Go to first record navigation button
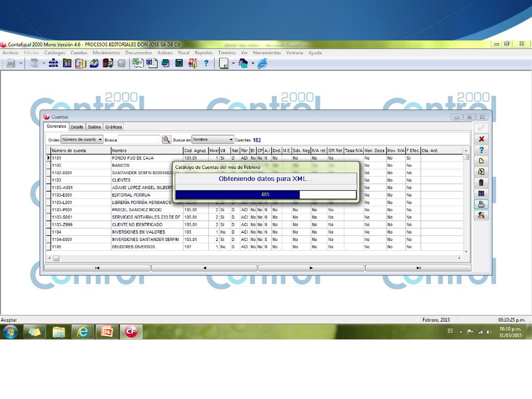The height and width of the screenshot is (399, 532). coord(97,268)
